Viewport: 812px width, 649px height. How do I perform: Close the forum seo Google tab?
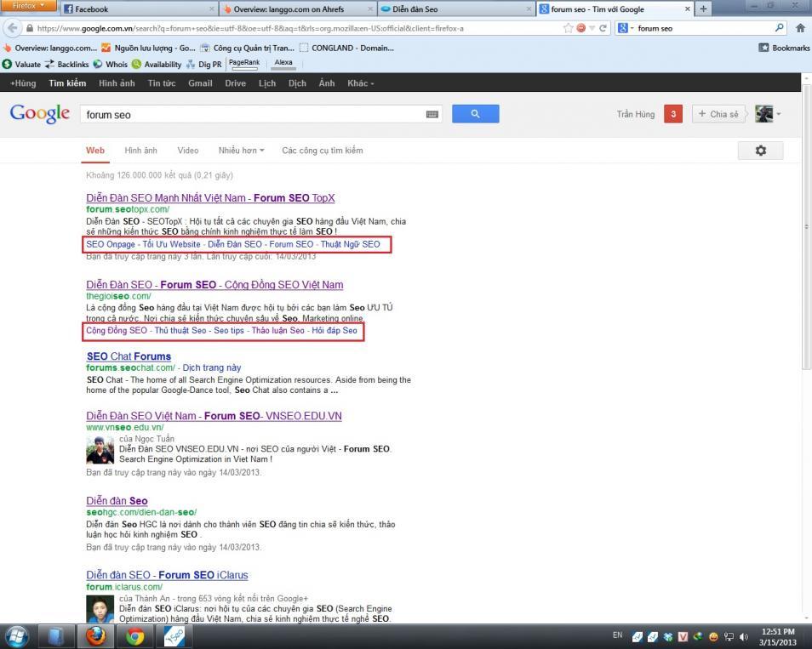[x=688, y=9]
